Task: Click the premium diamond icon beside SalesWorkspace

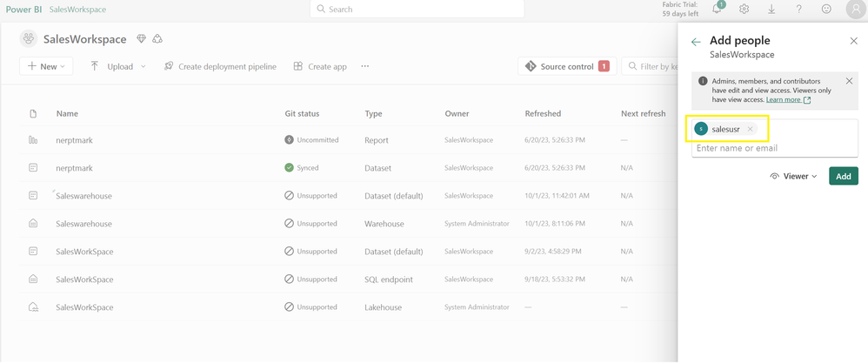Action: (142, 39)
